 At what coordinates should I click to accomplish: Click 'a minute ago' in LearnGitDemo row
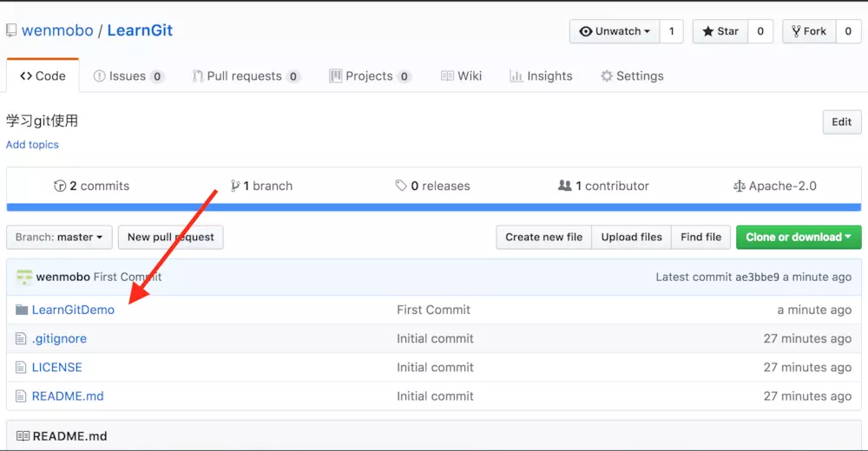click(x=814, y=310)
